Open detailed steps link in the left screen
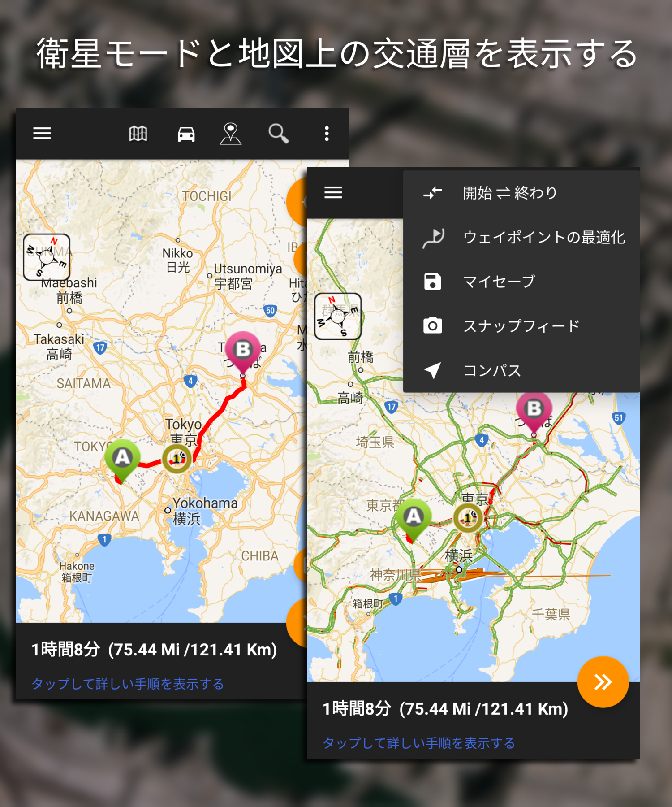The width and height of the screenshot is (672, 807). (x=128, y=684)
